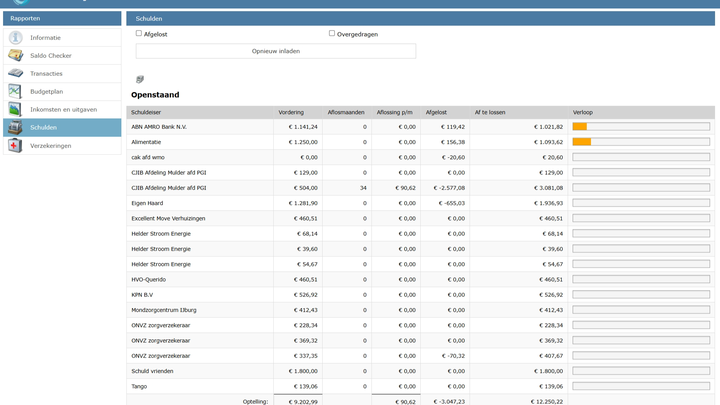Click the Transacties sidebar icon
Image resolution: width=720 pixels, height=405 pixels.
click(x=15, y=74)
